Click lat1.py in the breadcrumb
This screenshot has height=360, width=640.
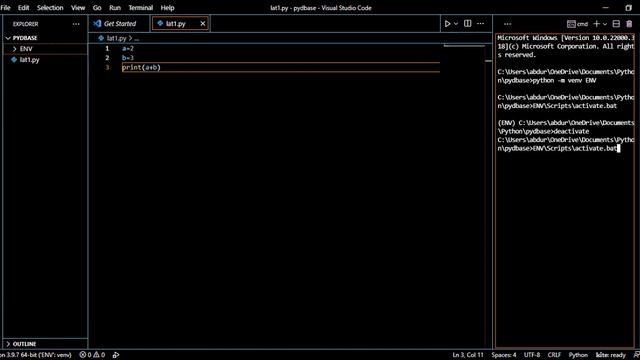tap(116, 38)
